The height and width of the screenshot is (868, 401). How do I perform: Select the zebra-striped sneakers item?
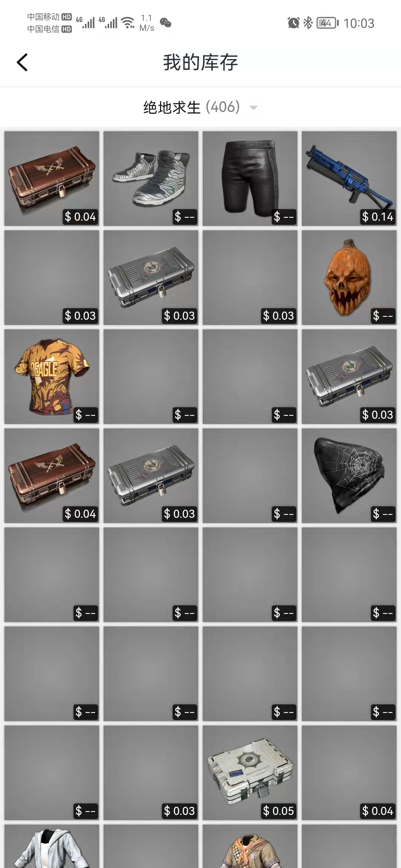tap(151, 178)
